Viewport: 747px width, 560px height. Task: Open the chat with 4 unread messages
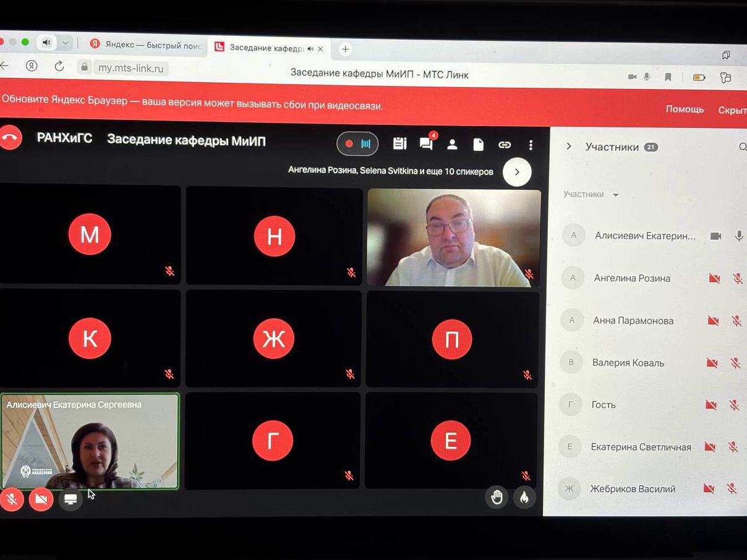coord(426,144)
